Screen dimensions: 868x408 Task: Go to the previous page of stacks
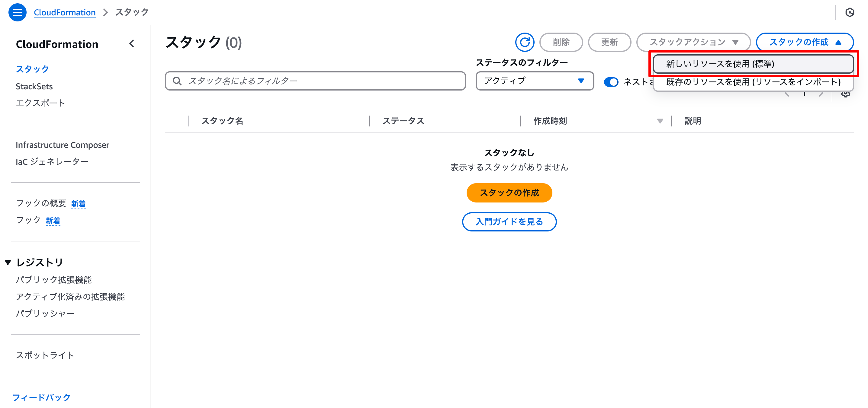787,94
